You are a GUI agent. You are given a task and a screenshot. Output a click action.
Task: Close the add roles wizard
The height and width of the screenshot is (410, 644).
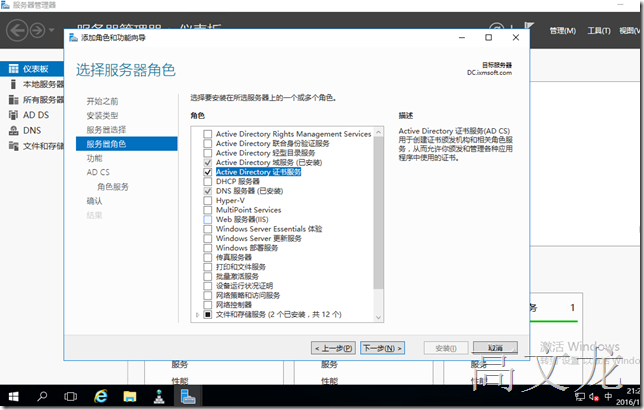(x=516, y=37)
